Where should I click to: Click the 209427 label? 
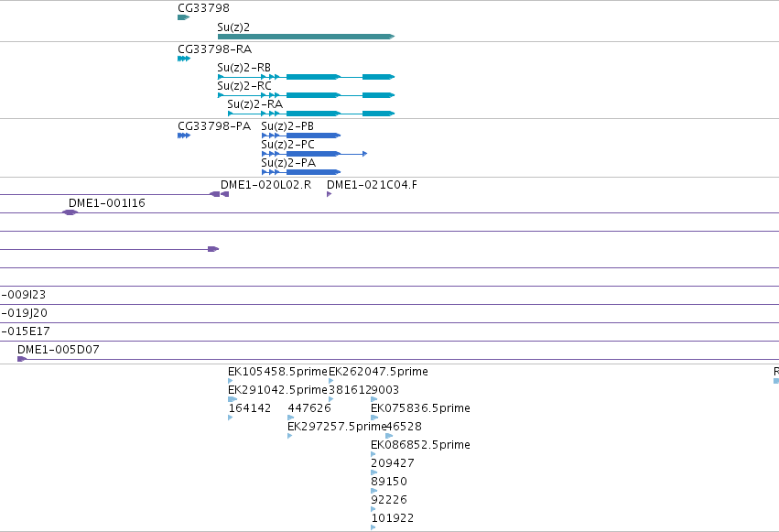pos(393,463)
